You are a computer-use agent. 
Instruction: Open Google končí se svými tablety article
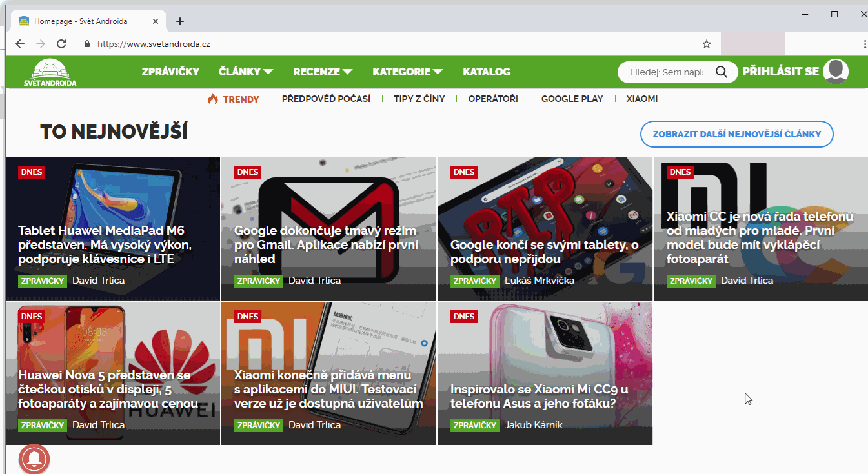click(544, 252)
